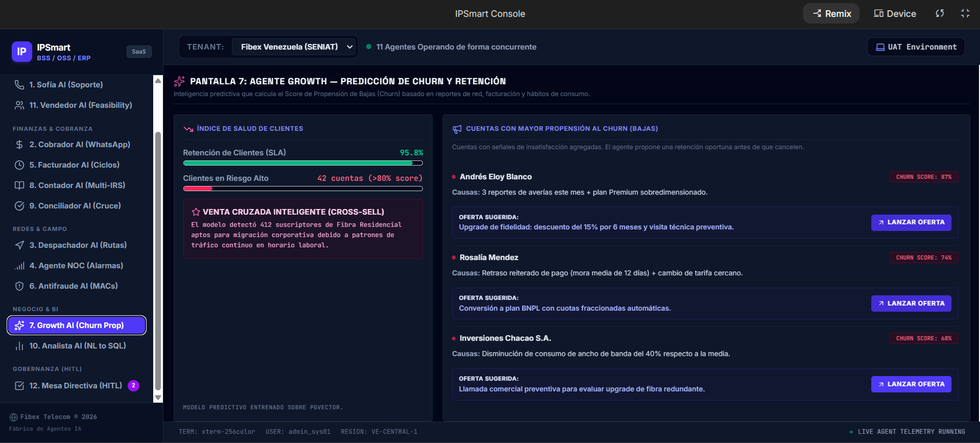This screenshot has height=443, width=980.
Task: Go to 2. Cobrador AI (WhatsApp)
Action: [77, 145]
